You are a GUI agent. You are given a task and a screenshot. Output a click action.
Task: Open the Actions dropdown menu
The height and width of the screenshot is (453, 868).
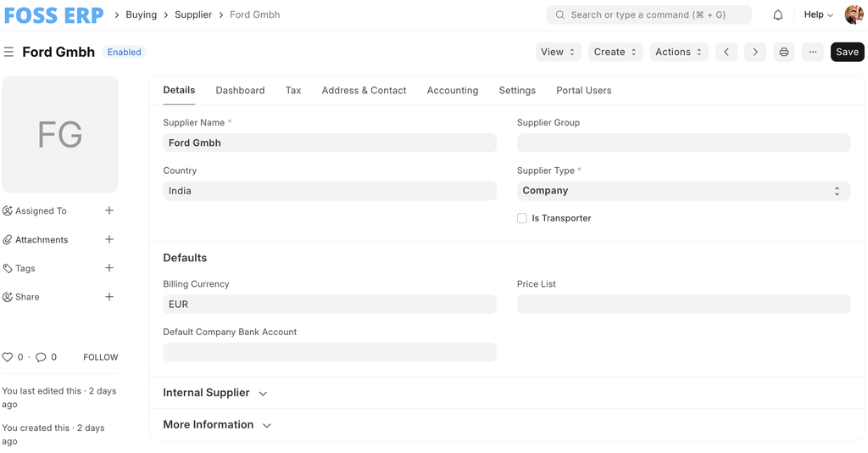point(679,52)
